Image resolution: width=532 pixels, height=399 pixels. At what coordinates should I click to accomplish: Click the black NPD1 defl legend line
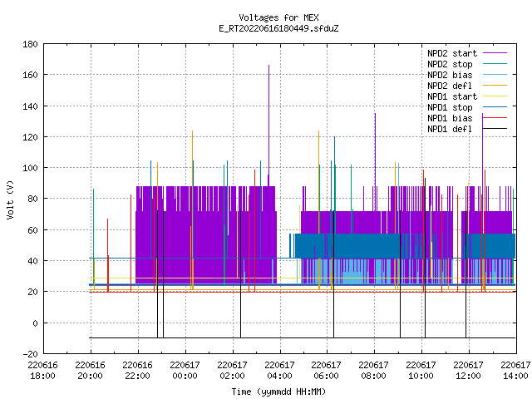click(495, 129)
